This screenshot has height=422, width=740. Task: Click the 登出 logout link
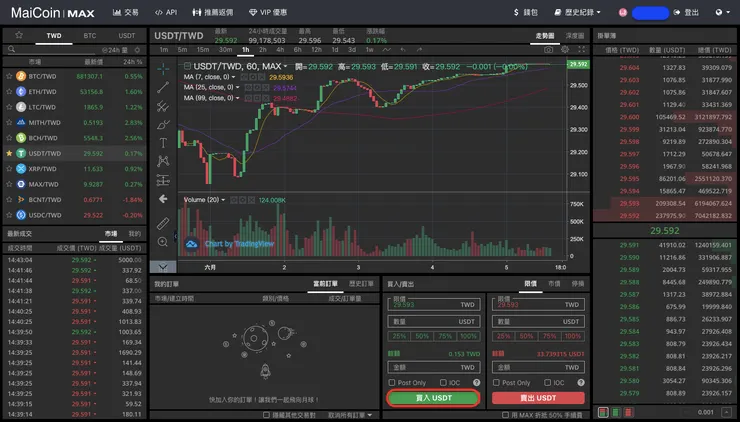[x=686, y=12]
